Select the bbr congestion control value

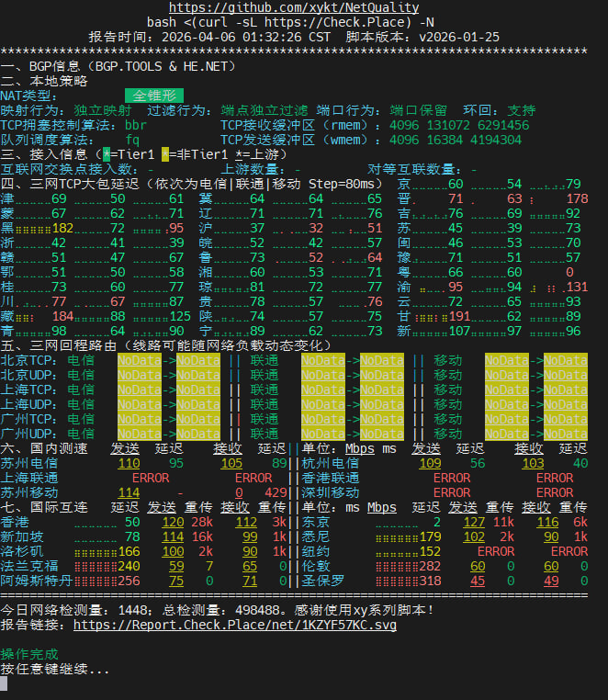136,125
